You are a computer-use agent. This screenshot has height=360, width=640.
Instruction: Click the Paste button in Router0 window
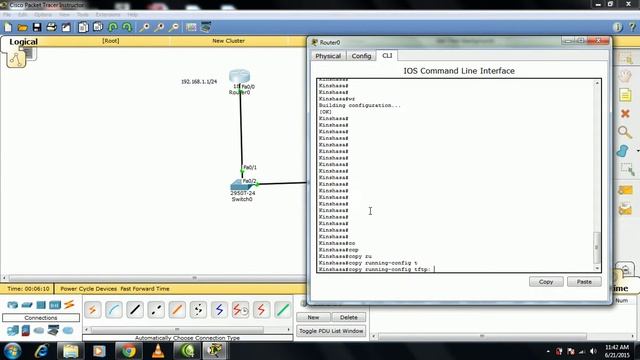[x=584, y=282]
